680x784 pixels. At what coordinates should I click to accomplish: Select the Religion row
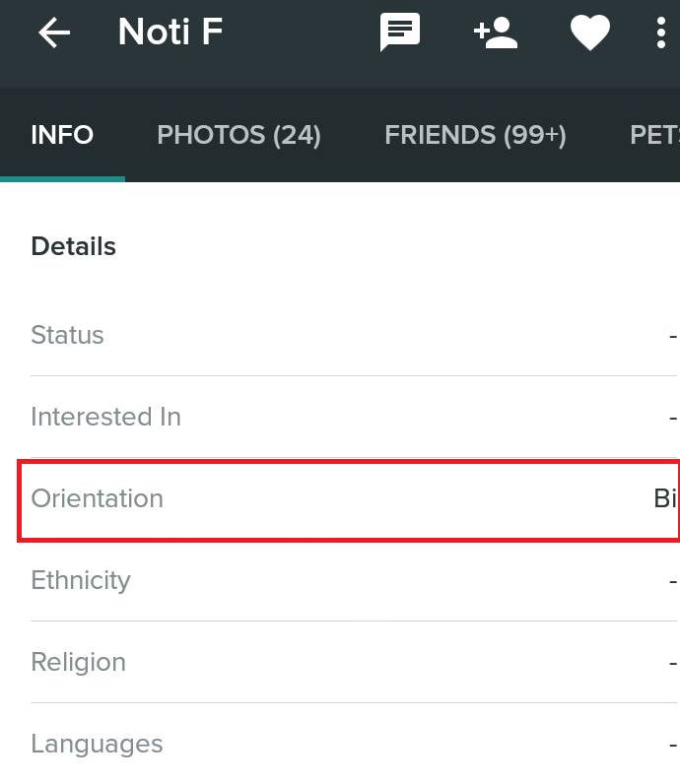coord(354,662)
